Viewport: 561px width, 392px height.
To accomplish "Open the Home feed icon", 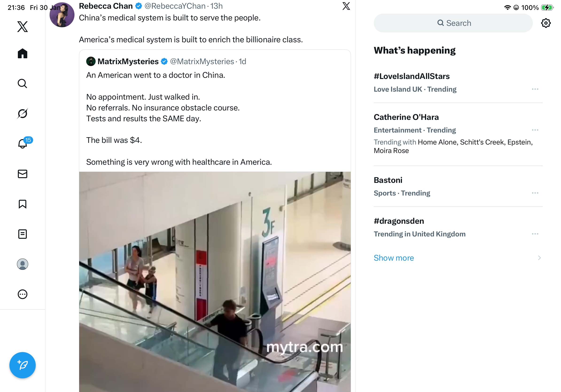I will [x=23, y=53].
